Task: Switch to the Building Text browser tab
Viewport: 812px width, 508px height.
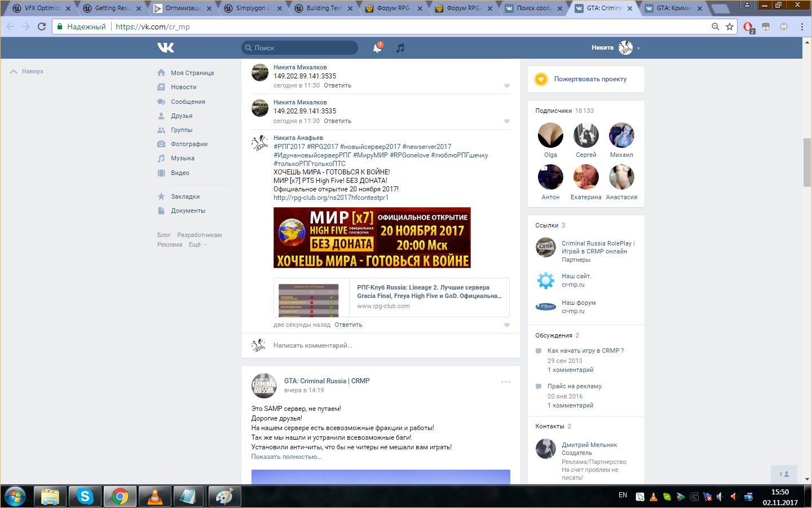Action: [324, 8]
